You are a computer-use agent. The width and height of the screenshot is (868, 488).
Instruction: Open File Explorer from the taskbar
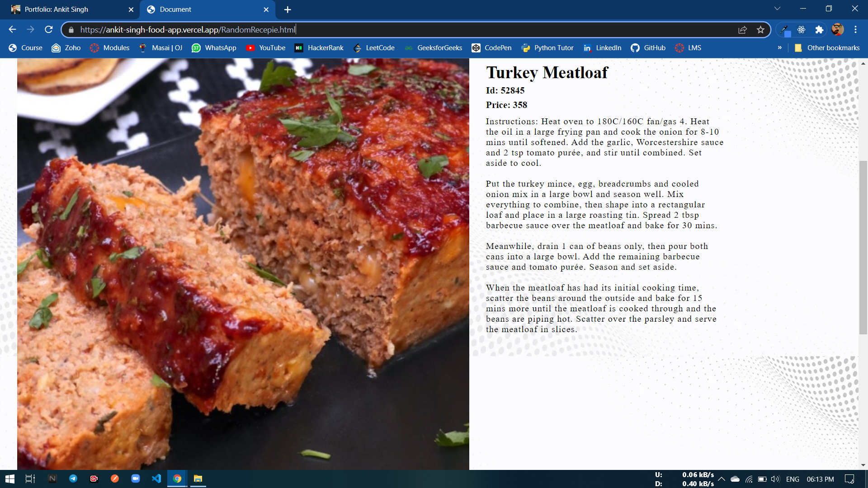point(198,479)
